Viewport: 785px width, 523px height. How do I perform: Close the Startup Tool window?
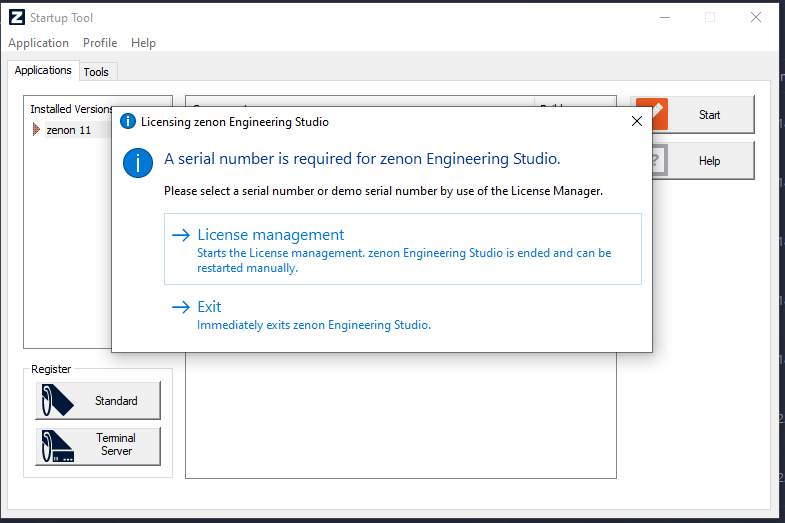[756, 18]
